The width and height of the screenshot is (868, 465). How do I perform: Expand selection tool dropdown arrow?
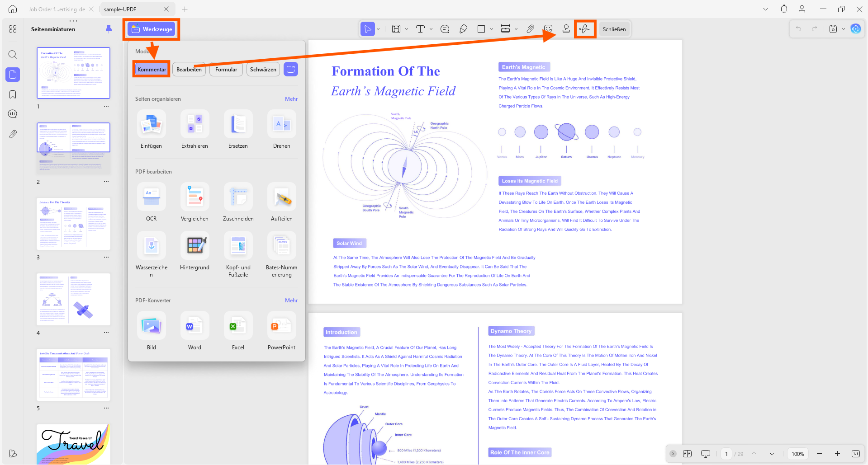point(378,29)
